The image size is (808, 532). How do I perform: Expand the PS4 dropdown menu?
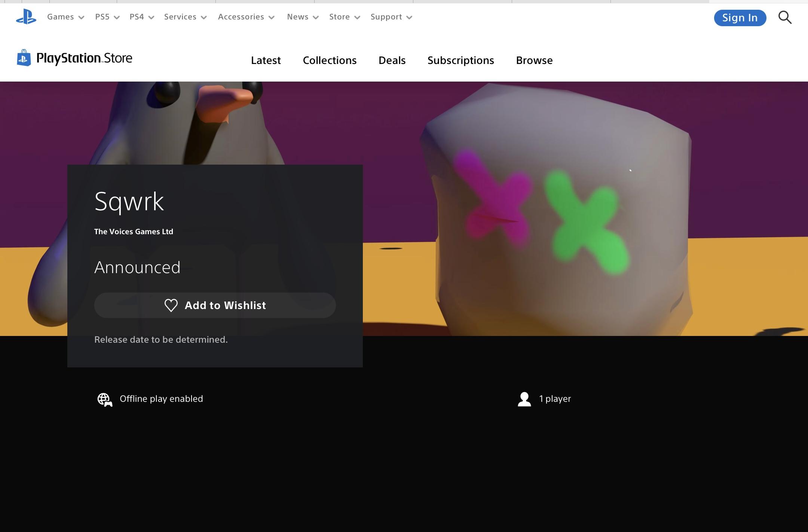coord(142,17)
